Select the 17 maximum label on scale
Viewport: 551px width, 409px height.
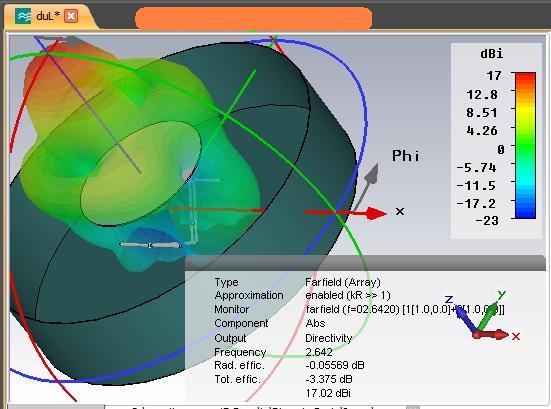tap(494, 76)
